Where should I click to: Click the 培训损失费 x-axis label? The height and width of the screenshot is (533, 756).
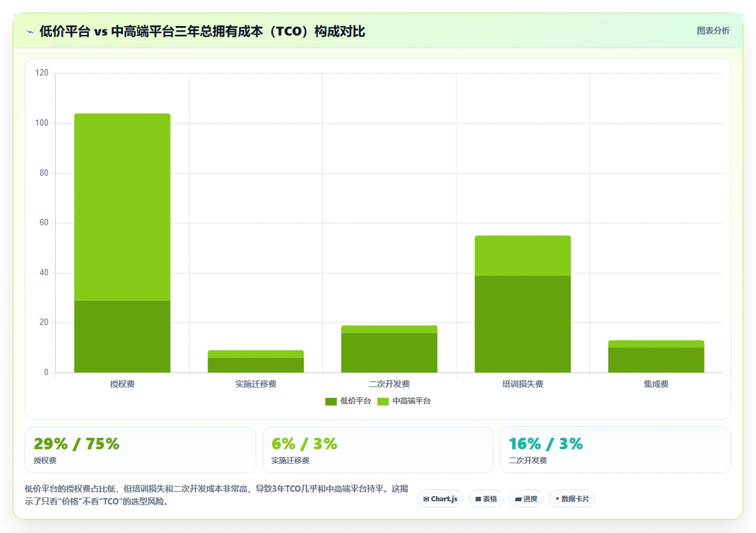click(523, 384)
